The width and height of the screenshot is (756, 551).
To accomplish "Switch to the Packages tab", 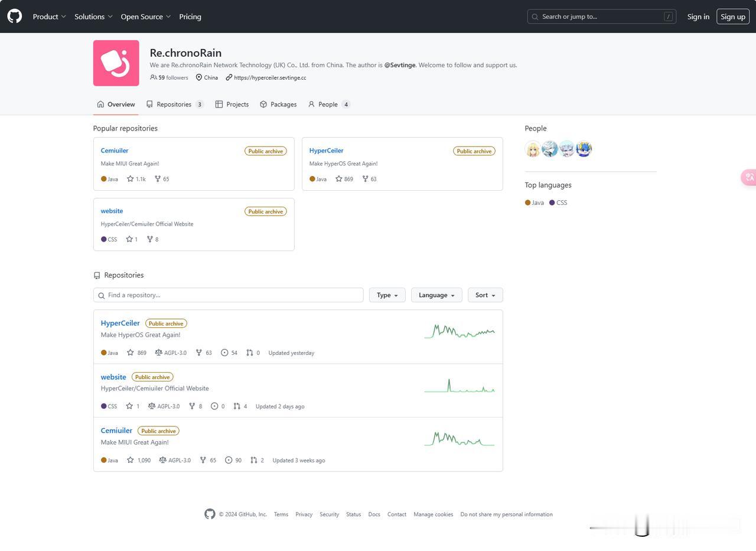I will pos(278,105).
